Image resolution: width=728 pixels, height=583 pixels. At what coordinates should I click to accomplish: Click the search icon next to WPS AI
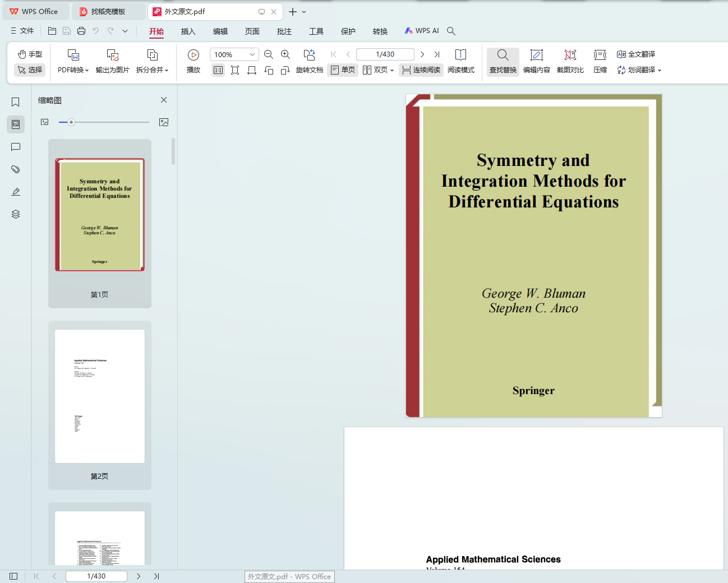451,31
